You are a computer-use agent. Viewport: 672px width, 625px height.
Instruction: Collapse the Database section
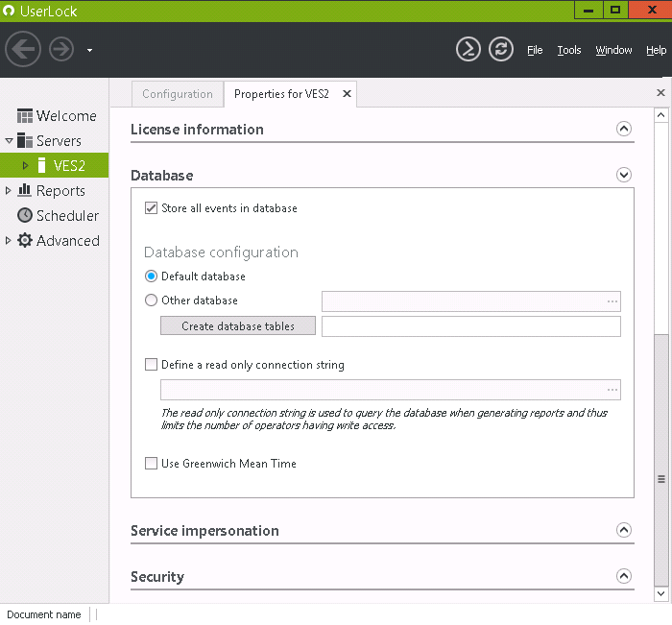624,175
